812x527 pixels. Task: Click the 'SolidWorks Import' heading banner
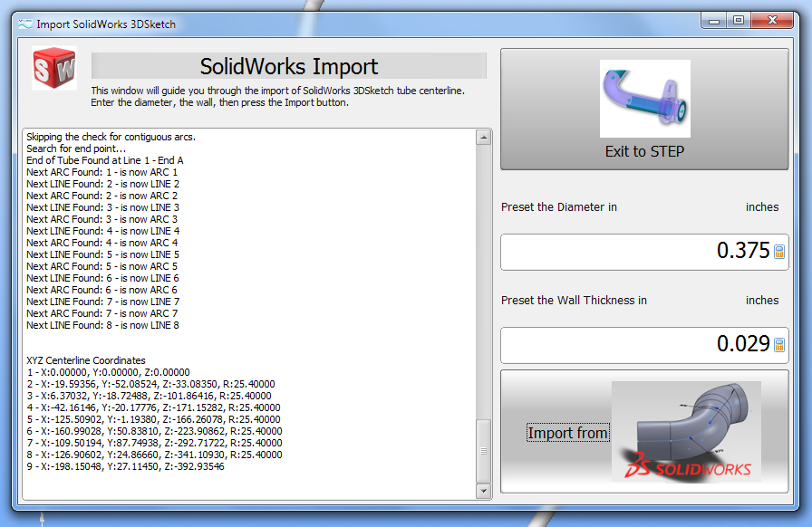point(288,66)
